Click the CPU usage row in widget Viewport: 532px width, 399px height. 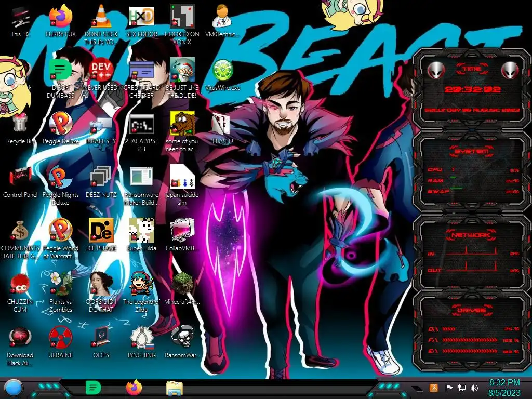click(x=473, y=170)
